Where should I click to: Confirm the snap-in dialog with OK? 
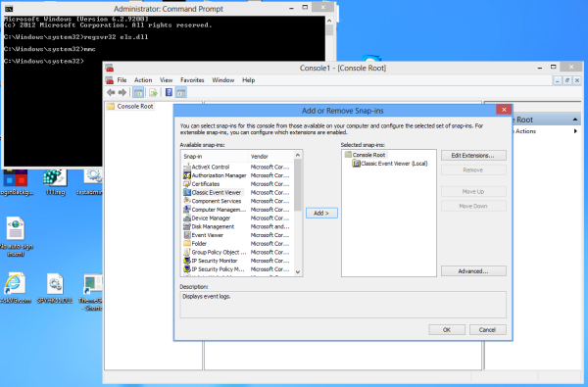pyautogui.click(x=447, y=329)
